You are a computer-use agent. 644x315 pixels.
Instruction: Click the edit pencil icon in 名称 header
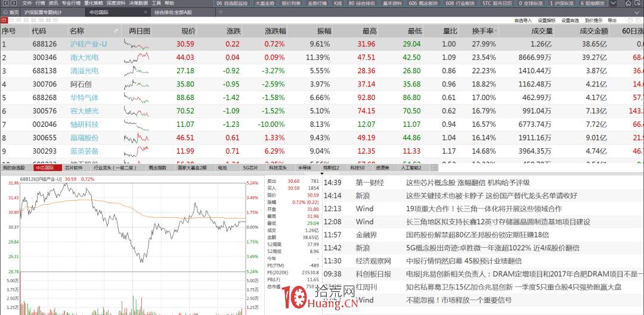click(116, 31)
